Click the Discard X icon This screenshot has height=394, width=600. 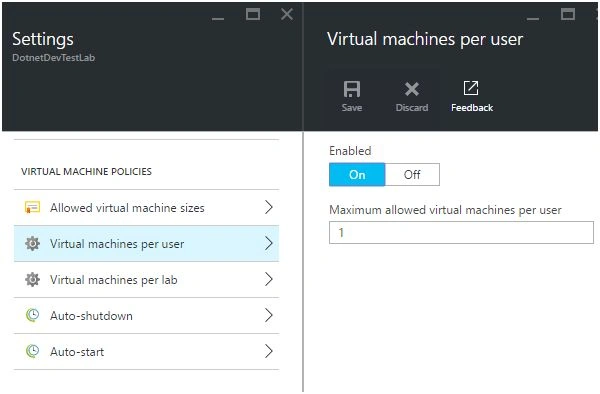click(412, 89)
